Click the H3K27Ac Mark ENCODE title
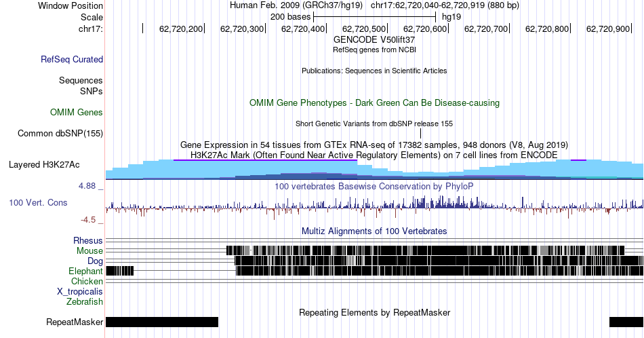The height and width of the screenshot is (338, 644). (x=374, y=155)
